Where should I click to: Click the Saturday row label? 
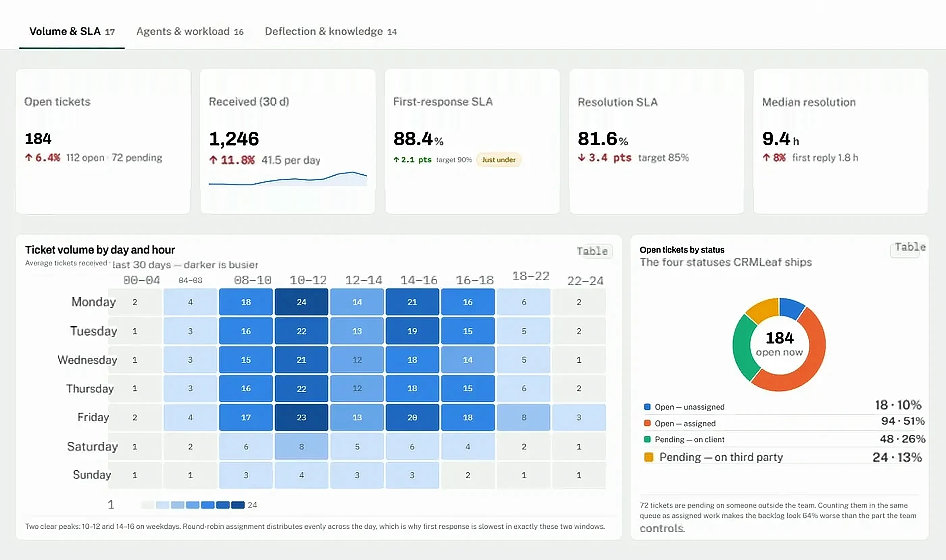(92, 447)
